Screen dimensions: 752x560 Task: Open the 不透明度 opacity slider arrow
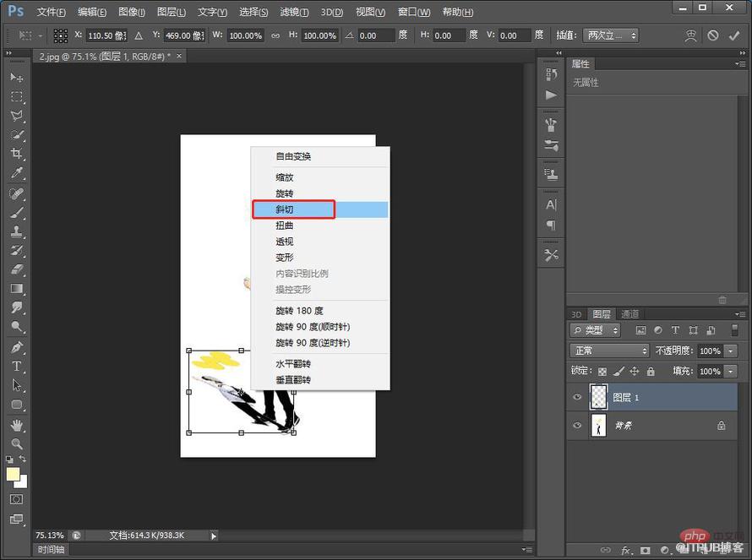point(730,351)
